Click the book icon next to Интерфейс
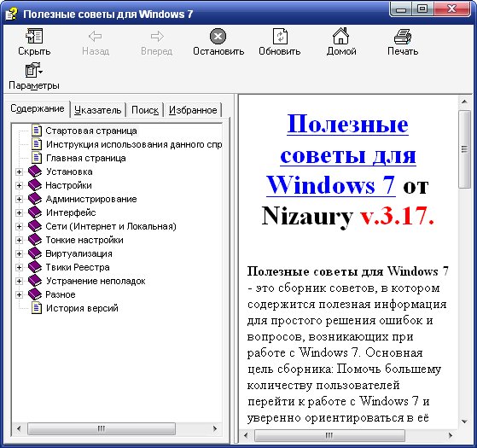Image resolution: width=477 pixels, height=448 pixels. (35, 212)
